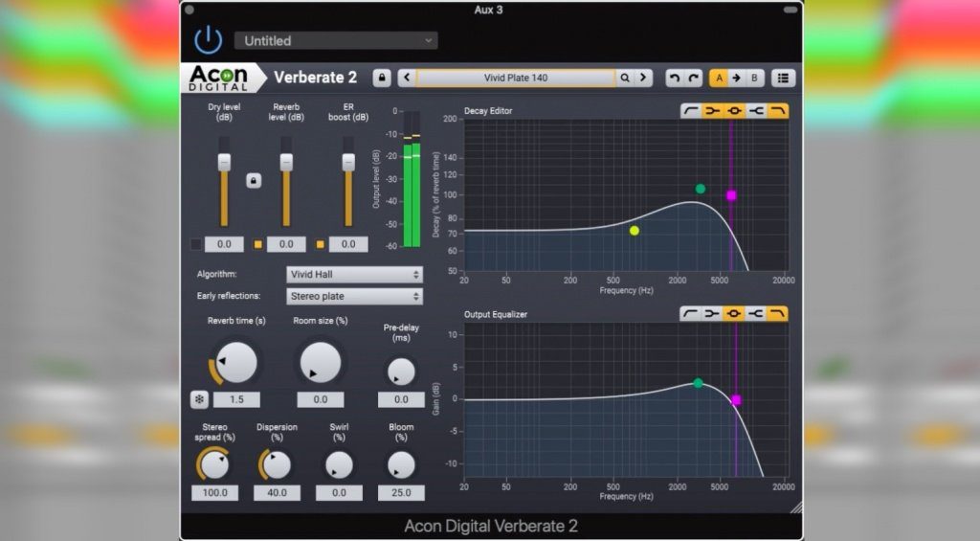Click the Acon Digital logo
This screenshot has width=980, height=541.
[219, 79]
